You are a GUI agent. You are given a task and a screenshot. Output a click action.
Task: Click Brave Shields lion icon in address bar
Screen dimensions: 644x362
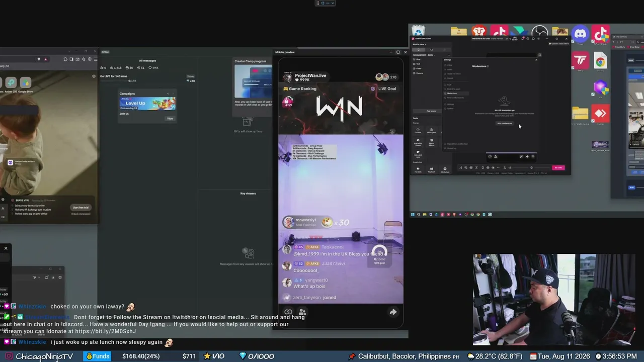[x=39, y=59]
